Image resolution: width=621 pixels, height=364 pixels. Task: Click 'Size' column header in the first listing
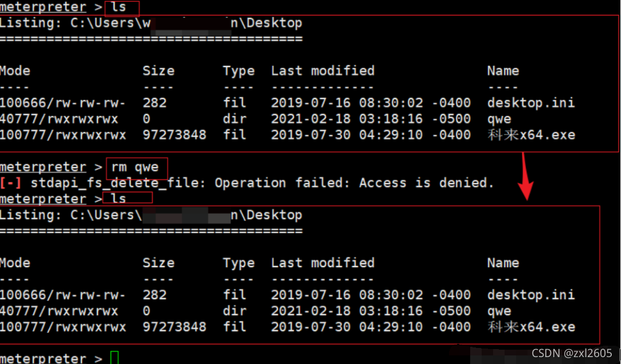(158, 71)
